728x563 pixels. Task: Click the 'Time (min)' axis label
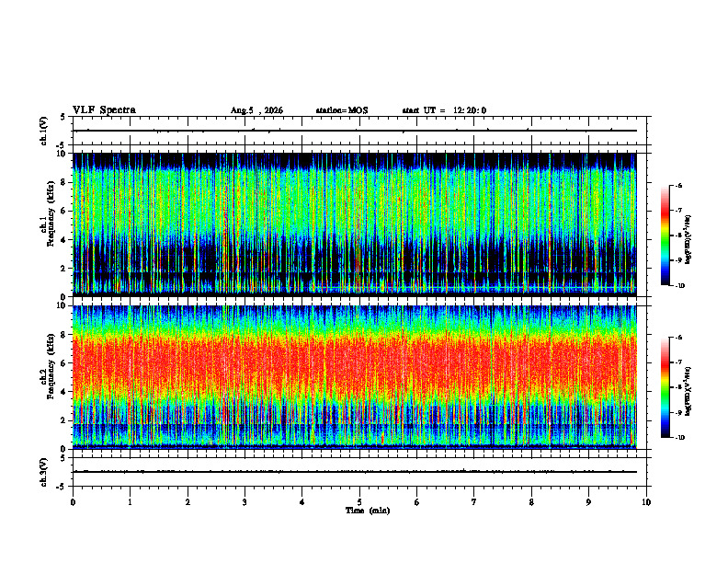point(368,511)
